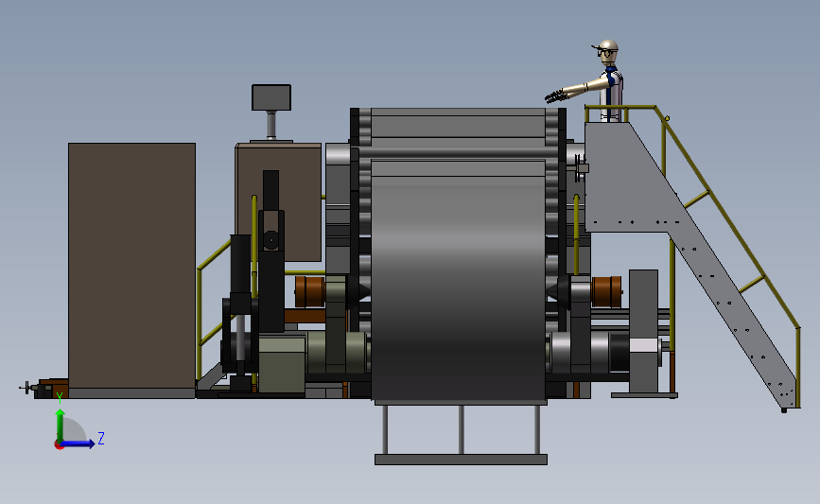Click the blue Z axis arrow of the triad
Viewport: 820px width, 504px height.
coord(79,443)
